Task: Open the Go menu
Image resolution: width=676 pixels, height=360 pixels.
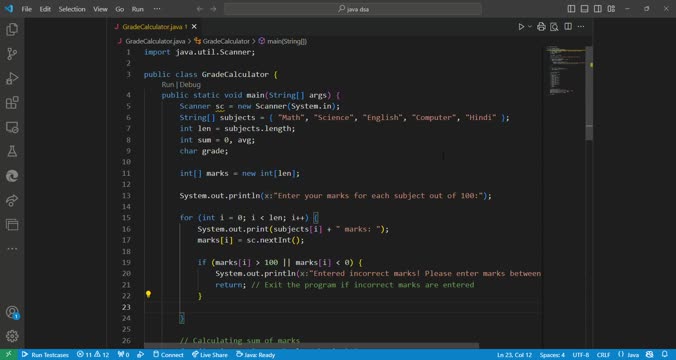Action: coord(120,9)
